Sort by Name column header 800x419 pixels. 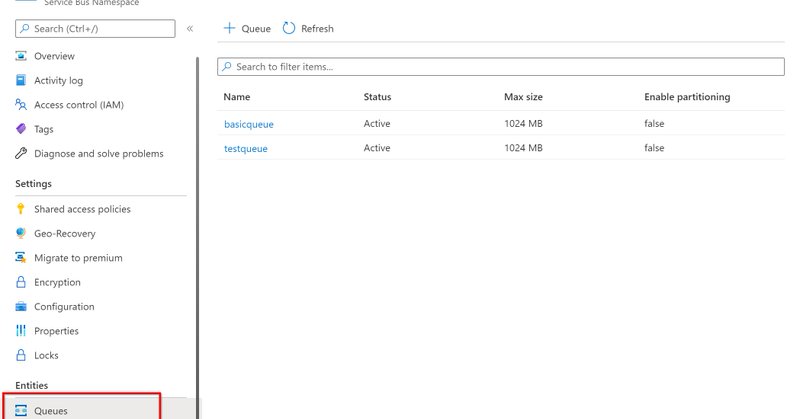pos(237,97)
